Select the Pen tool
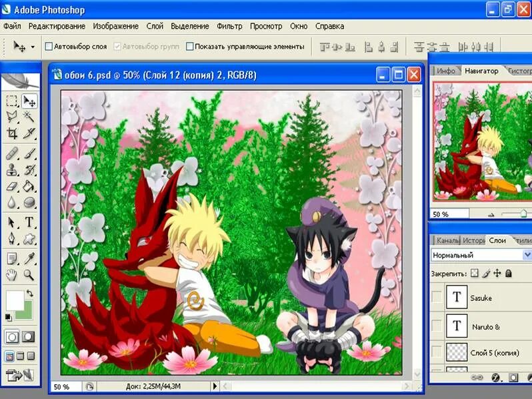The width and height of the screenshot is (532, 399). tap(12, 238)
